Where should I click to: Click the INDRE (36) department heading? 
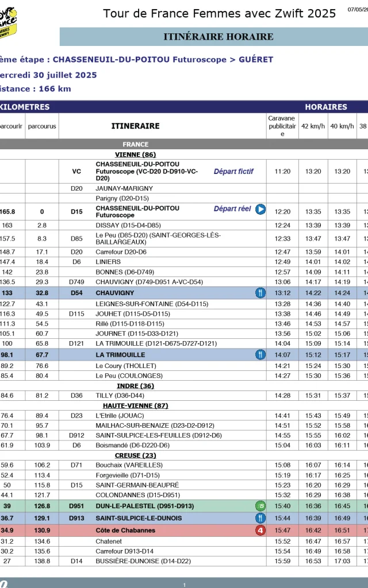pyautogui.click(x=136, y=386)
